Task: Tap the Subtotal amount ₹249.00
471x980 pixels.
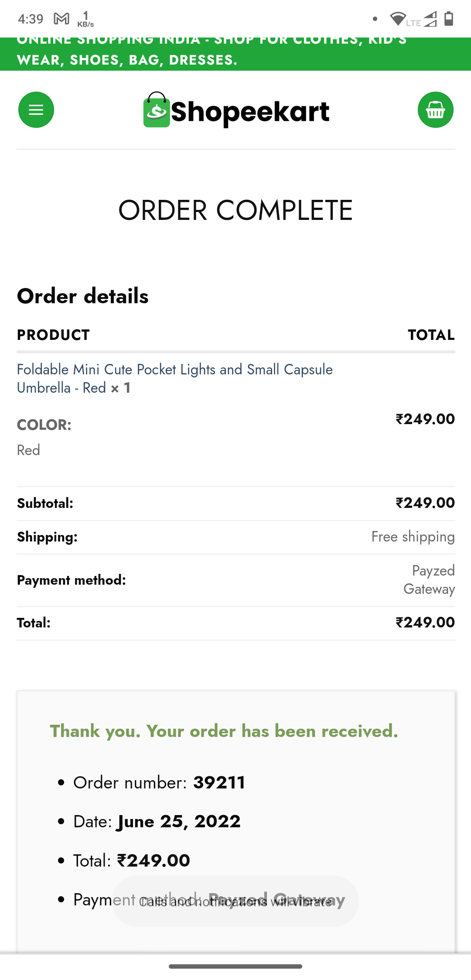Action: (425, 503)
